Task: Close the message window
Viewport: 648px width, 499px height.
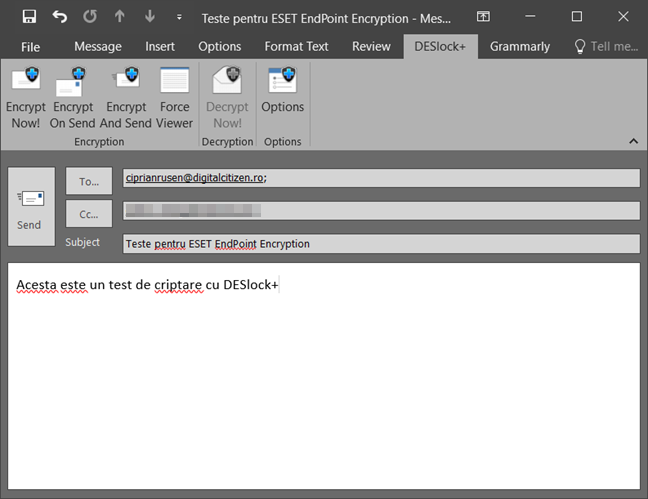Action: 623,17
